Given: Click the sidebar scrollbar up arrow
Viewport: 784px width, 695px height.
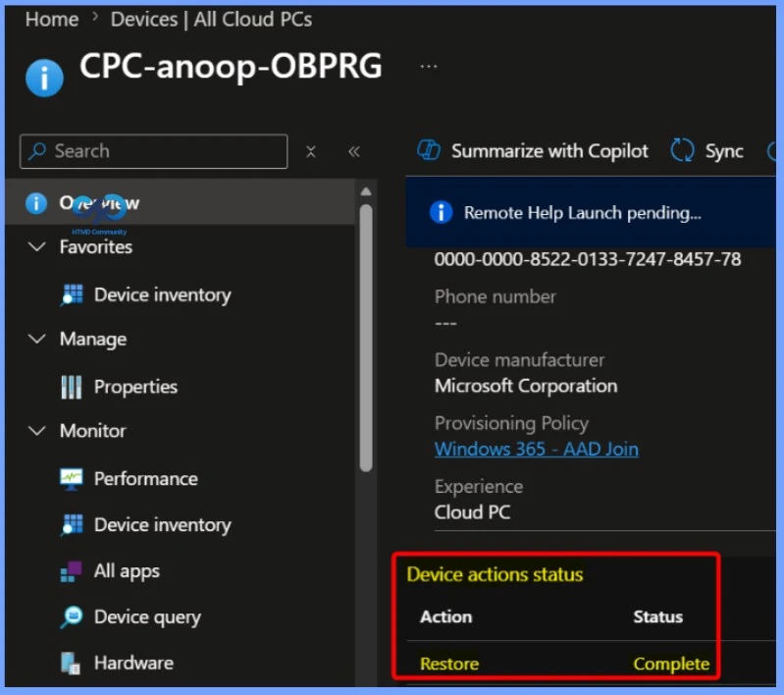Looking at the screenshot, I should [366, 191].
